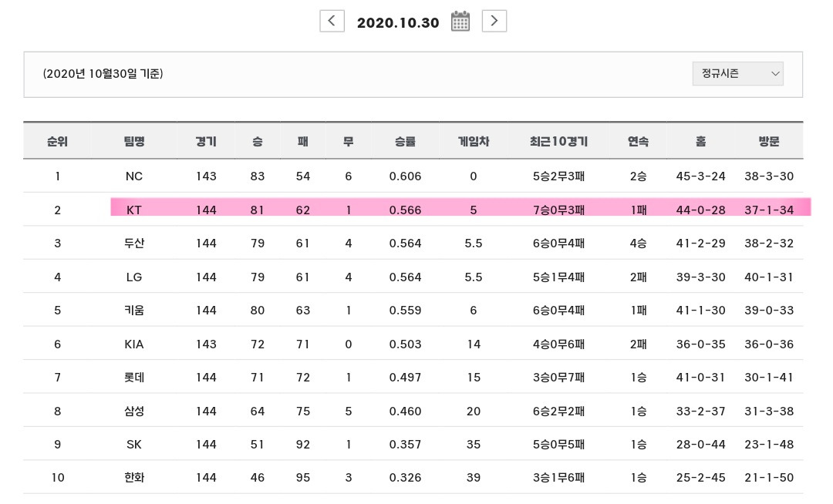Select the KIA team name

coord(134,344)
